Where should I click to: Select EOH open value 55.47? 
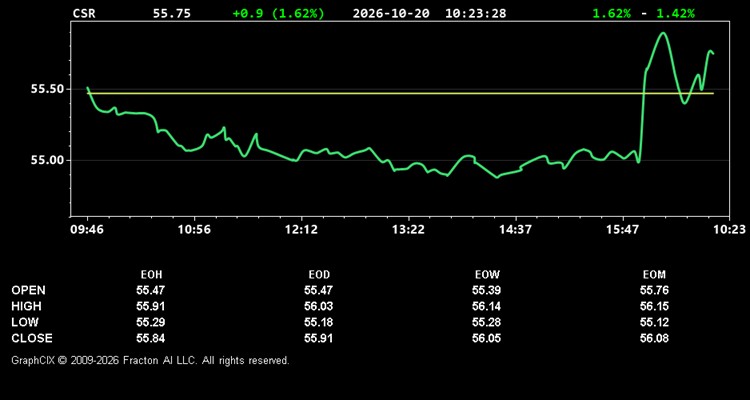click(x=151, y=290)
